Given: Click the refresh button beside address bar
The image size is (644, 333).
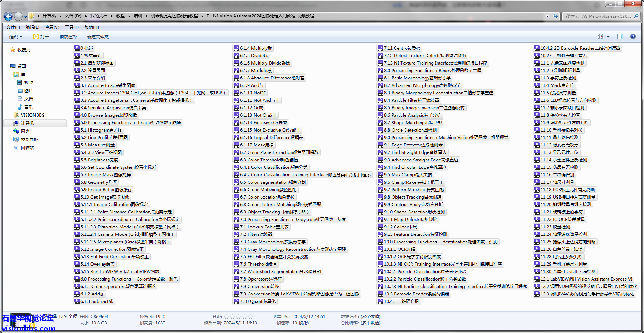Looking at the screenshot, I should [555, 16].
